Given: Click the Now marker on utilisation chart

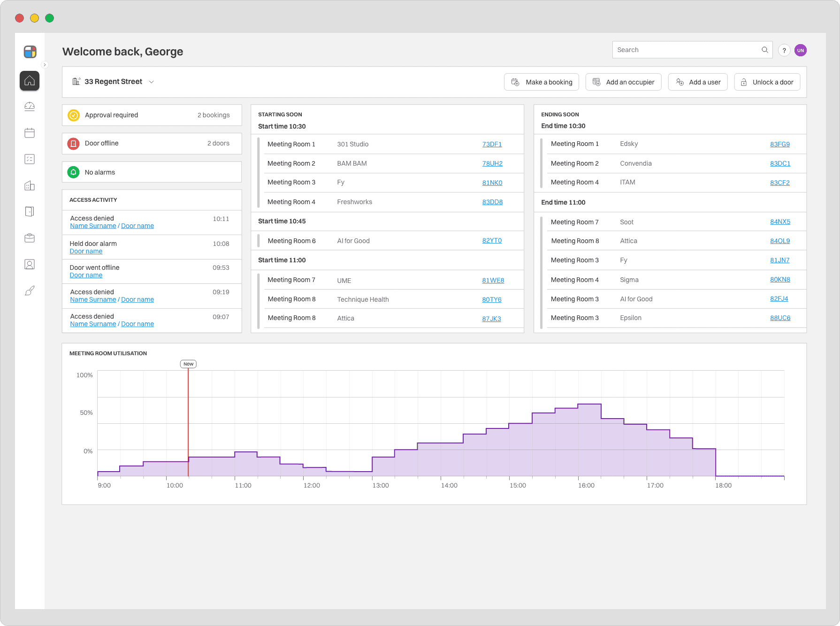Looking at the screenshot, I should click(188, 364).
